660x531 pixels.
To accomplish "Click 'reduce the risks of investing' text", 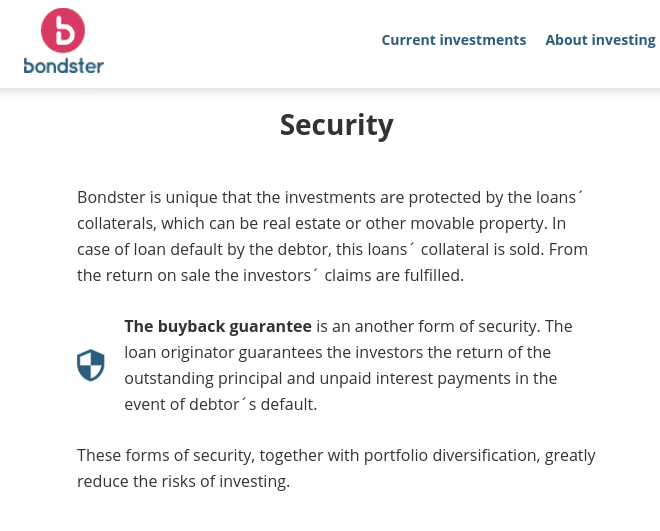I will tap(184, 481).
